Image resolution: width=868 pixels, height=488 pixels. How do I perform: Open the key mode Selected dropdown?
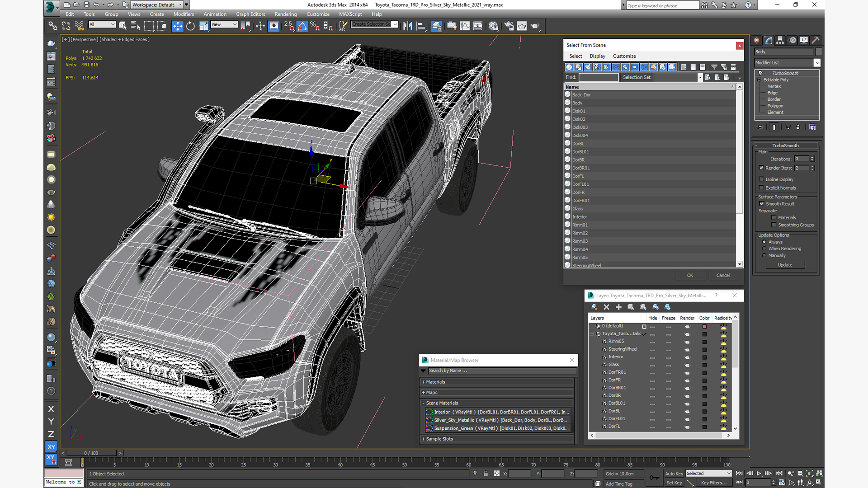click(708, 474)
